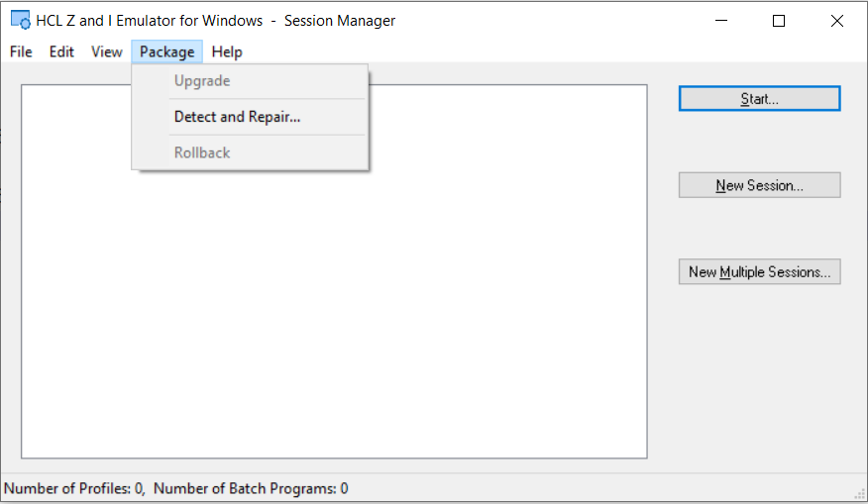Select Detect and Repair... menu entry
868x504 pixels.
click(237, 117)
